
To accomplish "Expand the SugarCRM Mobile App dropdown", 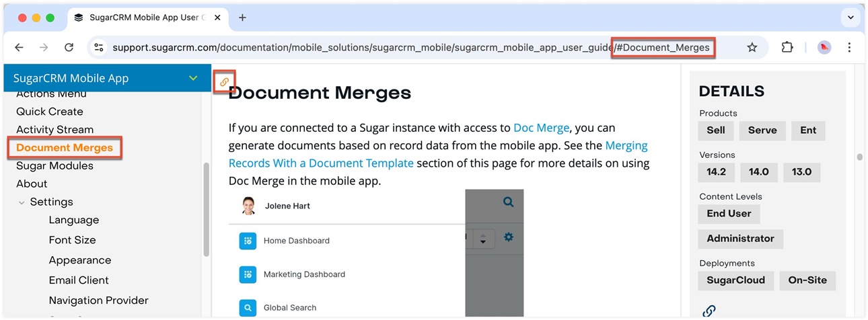I will [193, 79].
